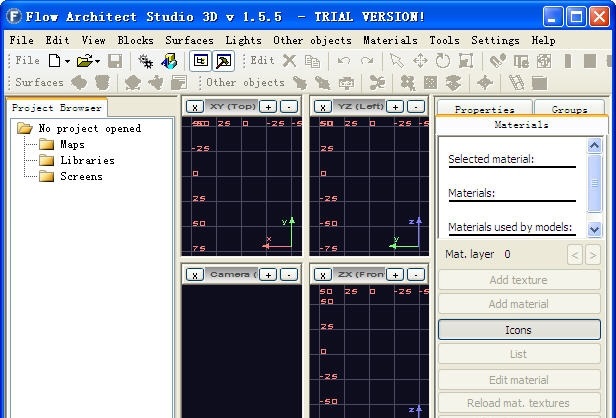Click the gear settings toolbar icon
Screen dimensions: 616x418
click(146, 61)
